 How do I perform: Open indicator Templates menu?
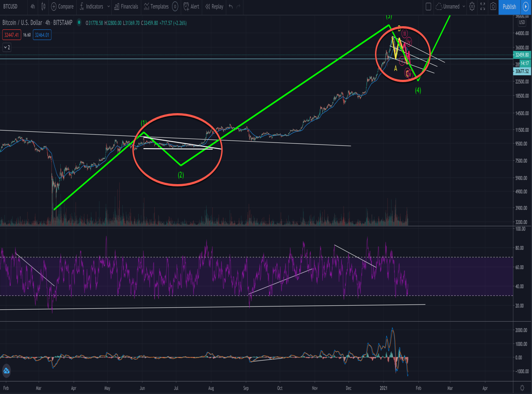coord(156,7)
